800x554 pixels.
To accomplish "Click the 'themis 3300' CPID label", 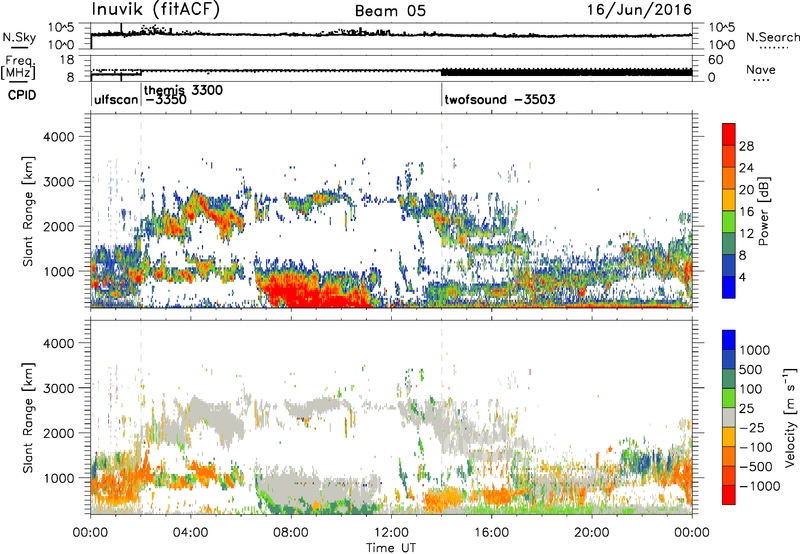I will pyautogui.click(x=183, y=90).
